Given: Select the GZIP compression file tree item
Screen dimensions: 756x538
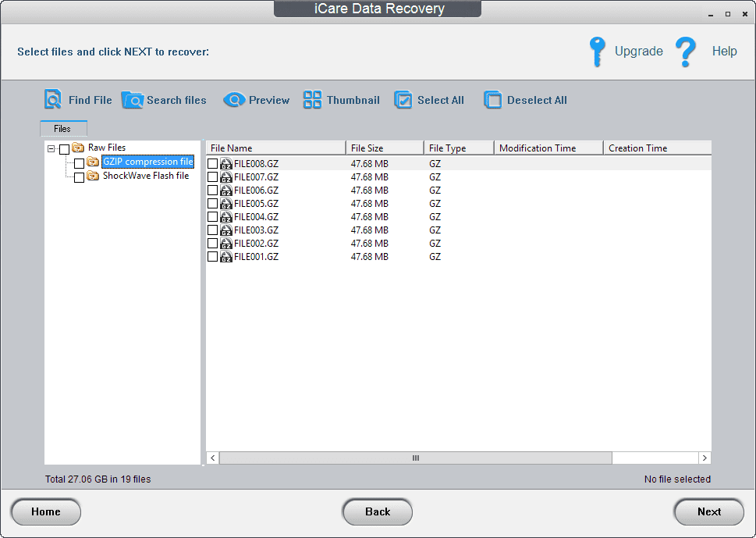Looking at the screenshot, I should click(148, 162).
